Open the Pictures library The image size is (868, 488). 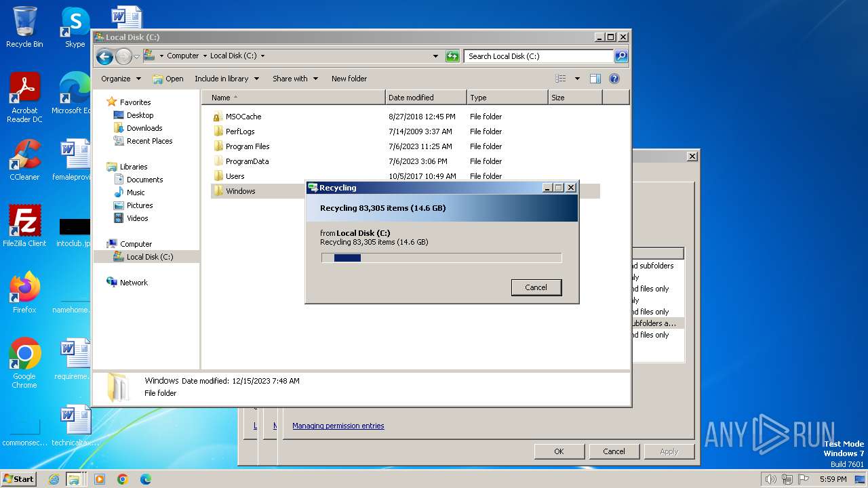tap(140, 205)
